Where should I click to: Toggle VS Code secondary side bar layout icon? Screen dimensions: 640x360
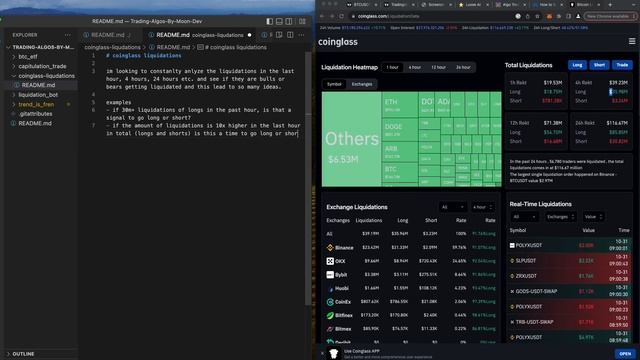pos(289,21)
